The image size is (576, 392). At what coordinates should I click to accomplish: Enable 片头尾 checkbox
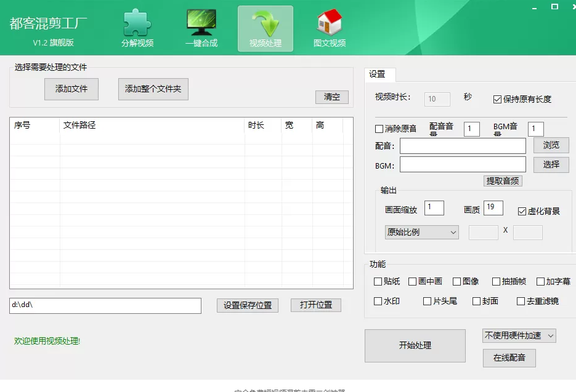(x=427, y=302)
